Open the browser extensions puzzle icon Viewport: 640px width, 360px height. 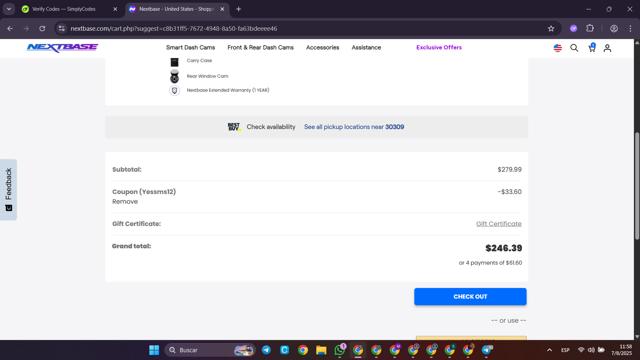point(590,28)
